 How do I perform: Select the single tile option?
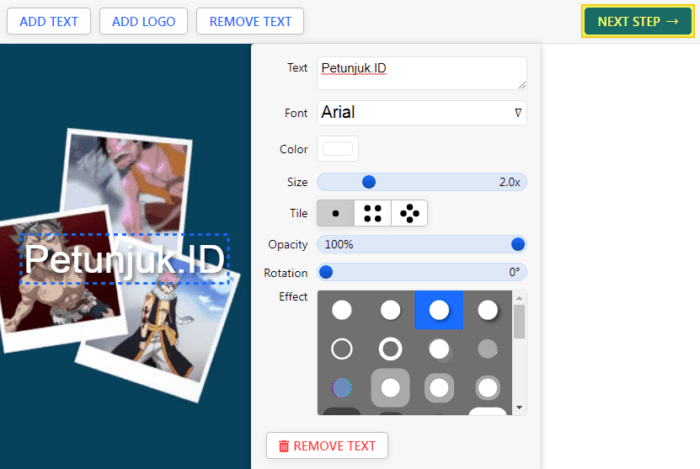[336, 213]
